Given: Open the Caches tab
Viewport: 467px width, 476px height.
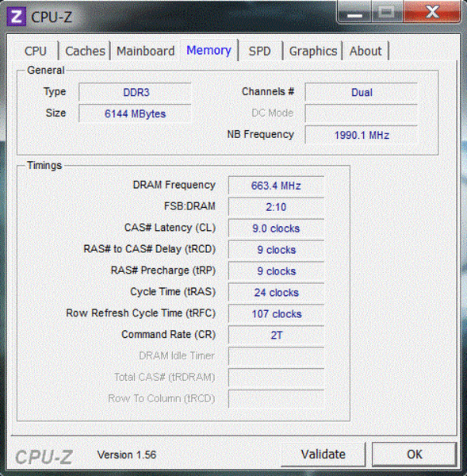Looking at the screenshot, I should click(x=85, y=51).
